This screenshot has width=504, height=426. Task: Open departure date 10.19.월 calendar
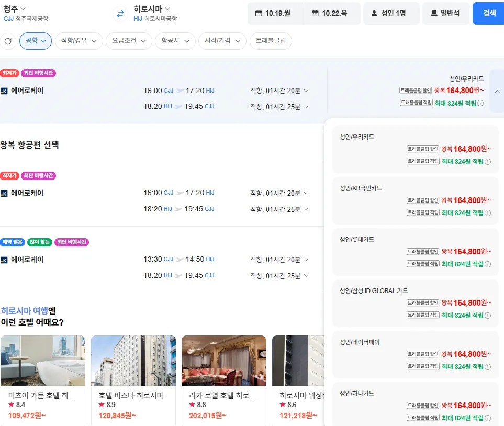coord(275,13)
